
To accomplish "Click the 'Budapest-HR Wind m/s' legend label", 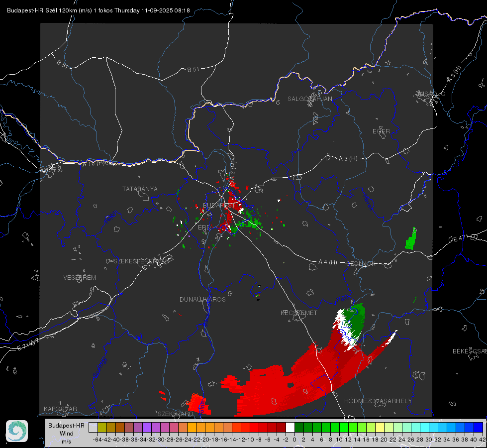I will (x=66, y=433).
